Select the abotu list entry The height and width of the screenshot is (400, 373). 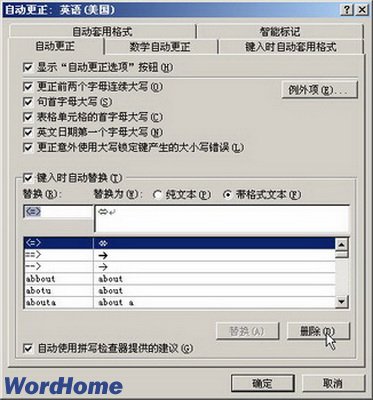[x=180, y=290]
